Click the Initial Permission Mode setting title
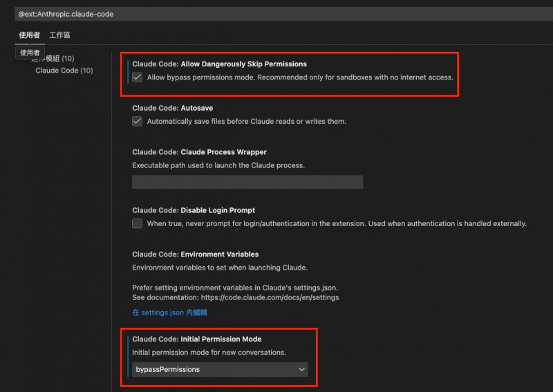Viewport: 553px width, 392px height. point(196,339)
